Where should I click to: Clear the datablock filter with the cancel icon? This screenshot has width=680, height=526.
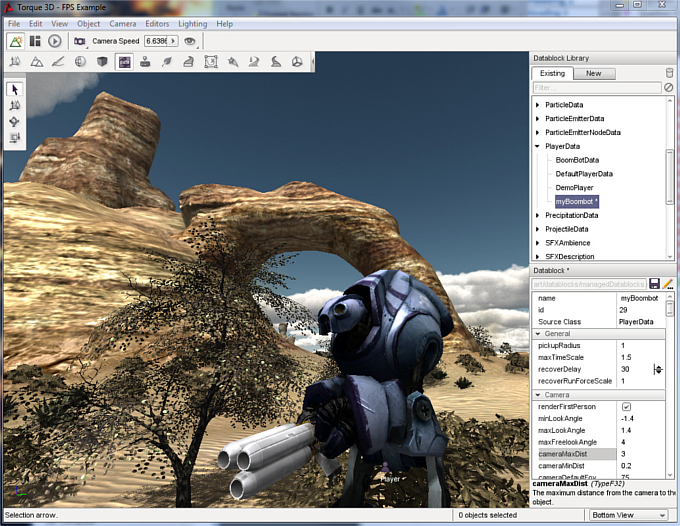(x=668, y=88)
